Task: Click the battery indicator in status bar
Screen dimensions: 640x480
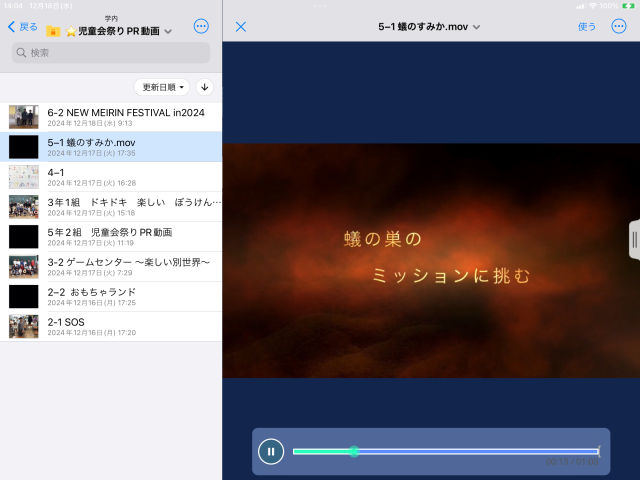Action: click(628, 6)
